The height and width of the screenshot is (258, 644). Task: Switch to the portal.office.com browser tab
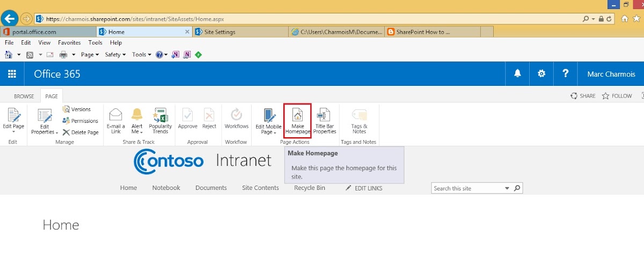pyautogui.click(x=48, y=32)
